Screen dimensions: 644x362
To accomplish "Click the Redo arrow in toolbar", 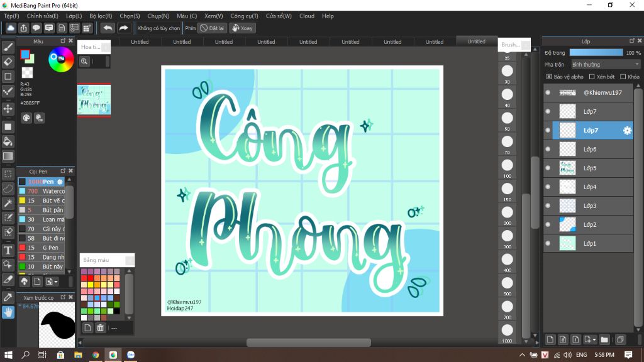I will pyautogui.click(x=123, y=28).
